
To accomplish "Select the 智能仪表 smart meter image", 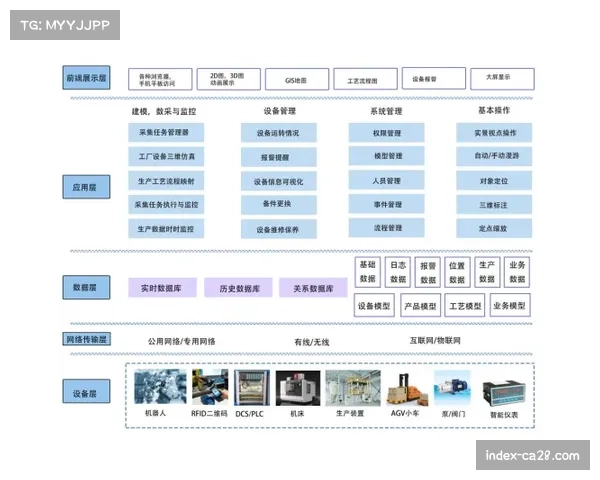I will pos(504,394).
